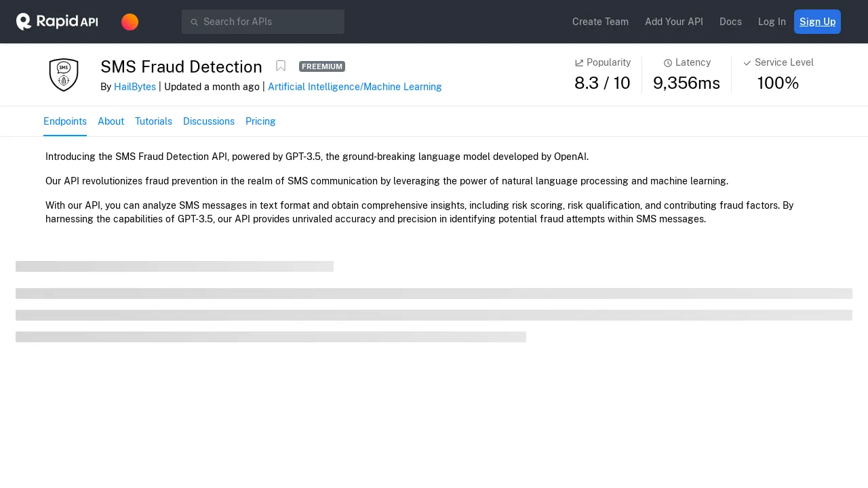Click the Popularity chart icon
This screenshot has width=868, height=488.
click(x=579, y=63)
